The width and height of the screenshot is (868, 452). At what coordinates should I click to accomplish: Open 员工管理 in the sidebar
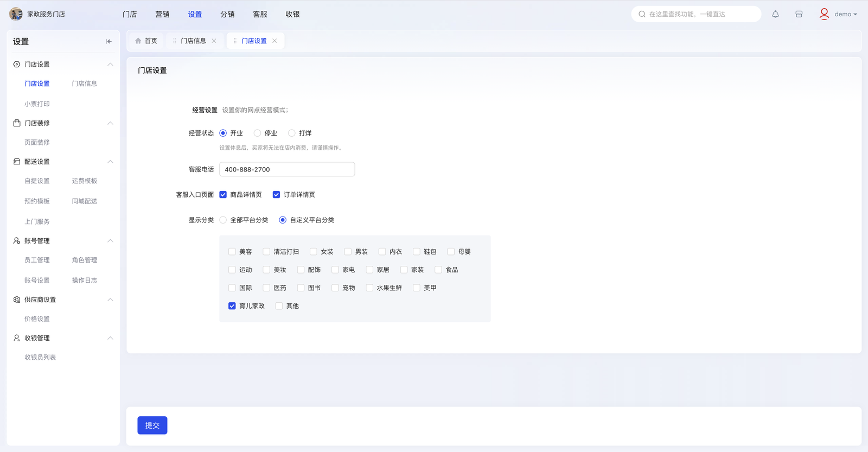coord(37,260)
